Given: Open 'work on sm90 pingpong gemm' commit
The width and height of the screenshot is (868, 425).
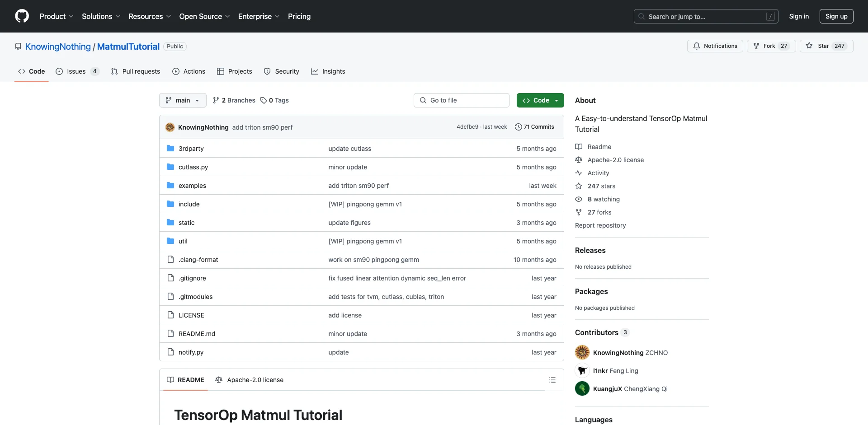Looking at the screenshot, I should (x=373, y=260).
